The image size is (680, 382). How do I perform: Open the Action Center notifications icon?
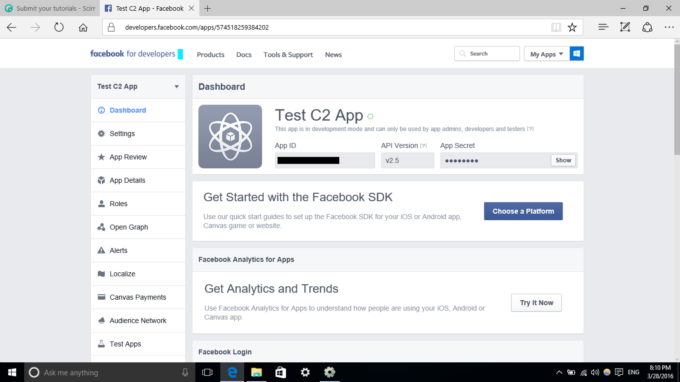pos(619,372)
